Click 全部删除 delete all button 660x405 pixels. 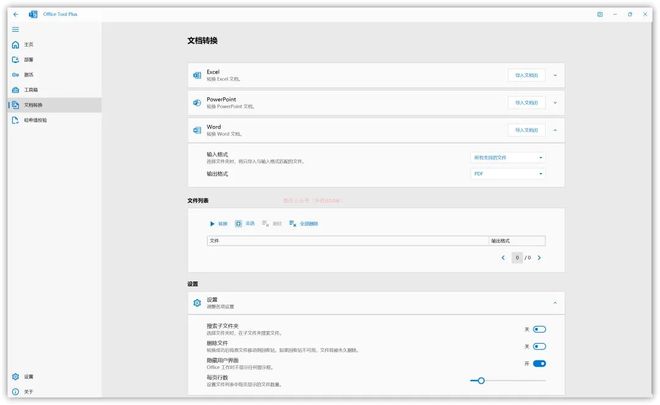(x=303, y=224)
